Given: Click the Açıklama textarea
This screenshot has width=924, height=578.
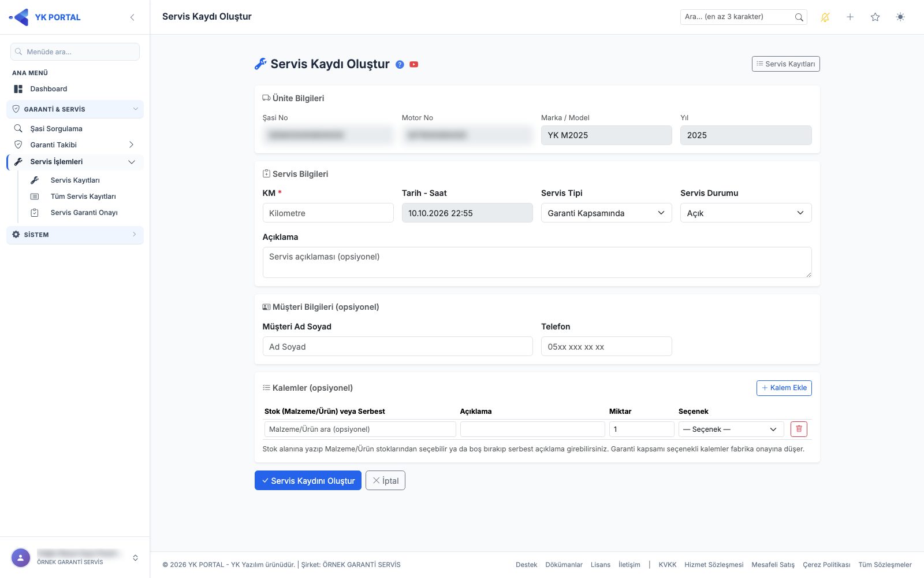Looking at the screenshot, I should point(537,262).
